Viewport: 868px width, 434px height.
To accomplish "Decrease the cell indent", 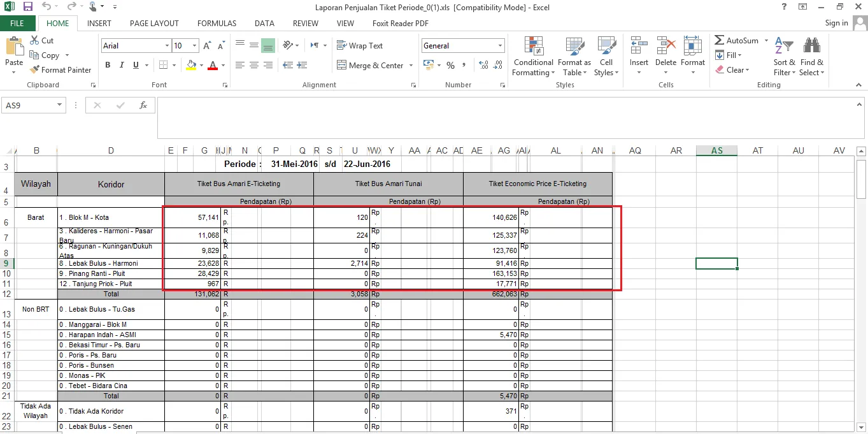I will tap(288, 65).
